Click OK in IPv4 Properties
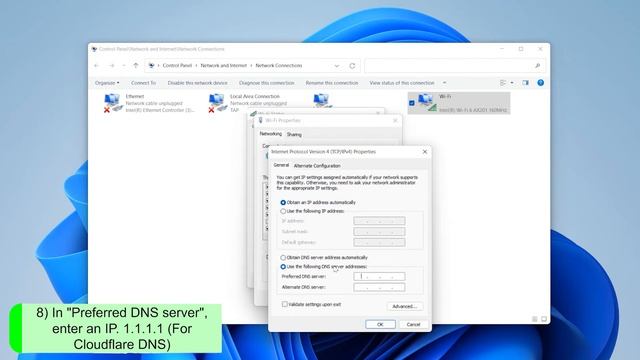Image resolution: width=640 pixels, height=360 pixels. tap(380, 324)
